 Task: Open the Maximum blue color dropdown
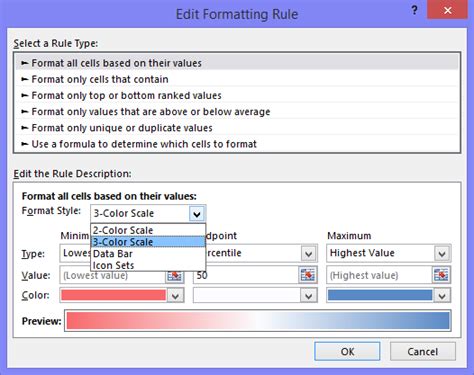[x=442, y=296]
